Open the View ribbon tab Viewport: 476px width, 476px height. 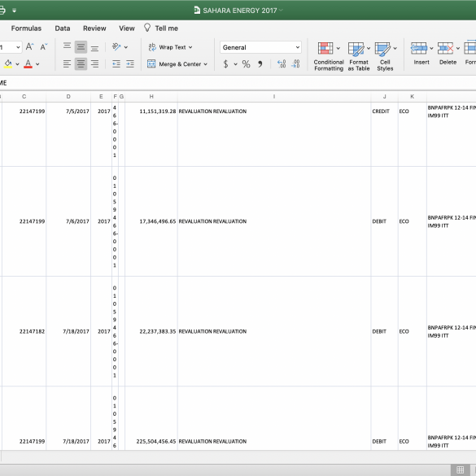coord(127,28)
